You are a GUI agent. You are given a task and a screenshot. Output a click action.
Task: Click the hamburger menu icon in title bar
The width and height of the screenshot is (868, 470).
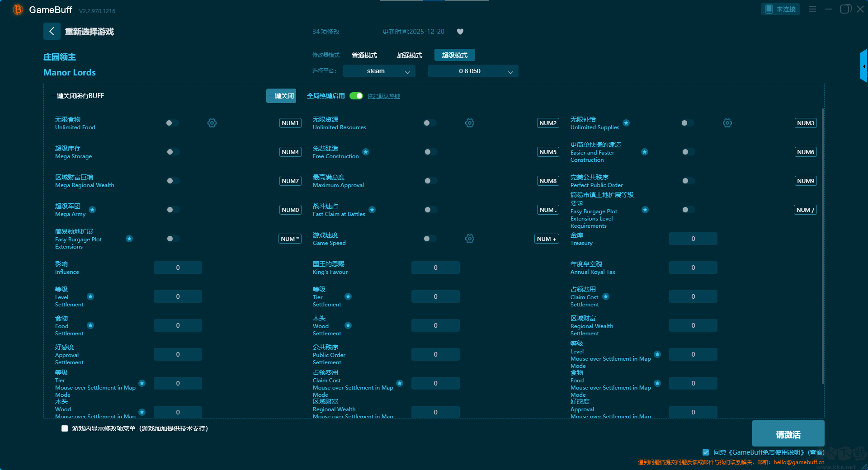(812, 9)
